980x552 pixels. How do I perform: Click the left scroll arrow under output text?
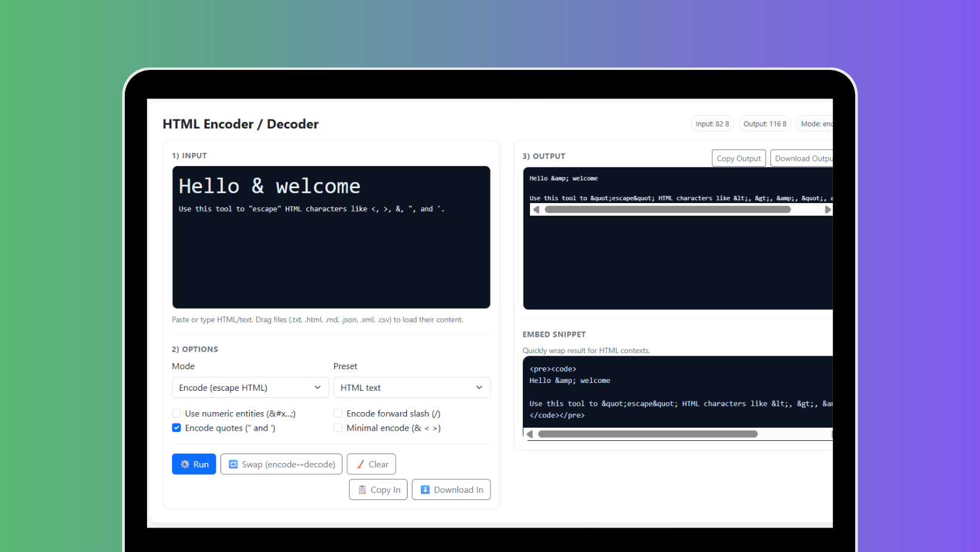(x=535, y=210)
